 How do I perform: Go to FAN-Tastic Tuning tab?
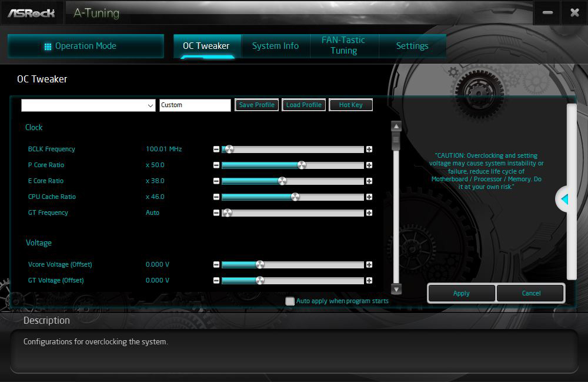coord(344,45)
